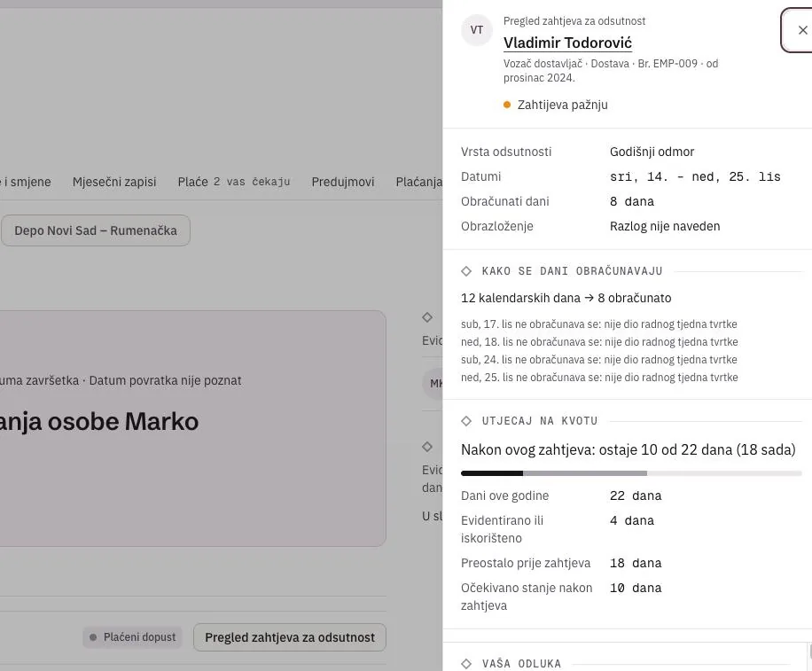Switch to the 'Predujmovi' tab
The image size is (812, 671).
click(343, 182)
